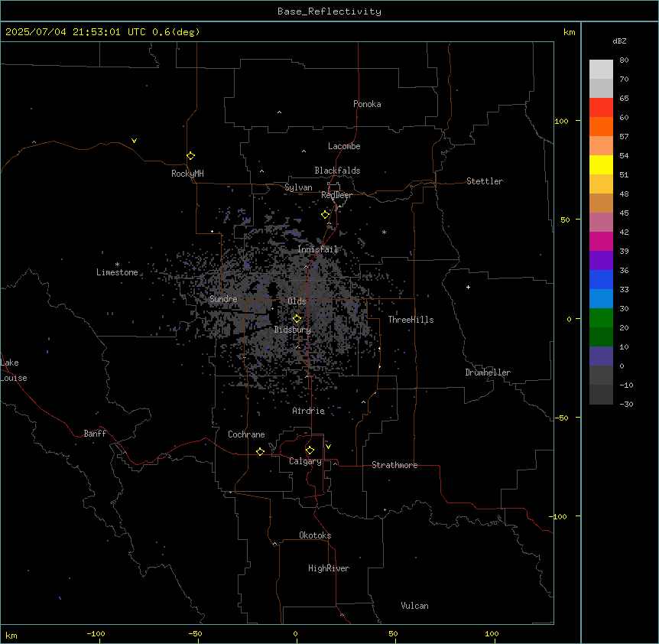Pick the red swatch below 65 dBZ
659x644 pixels.
point(601,108)
